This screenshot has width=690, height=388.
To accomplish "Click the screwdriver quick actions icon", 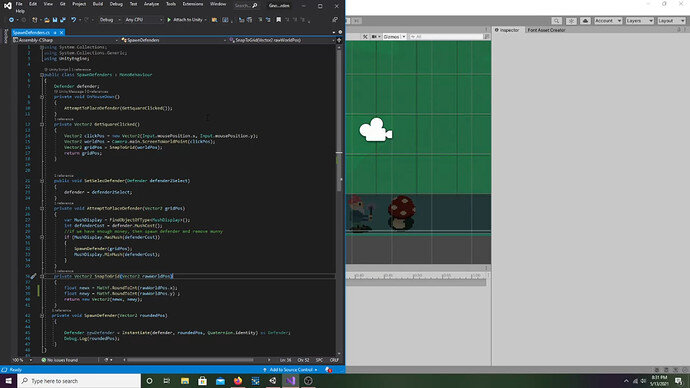I will (33, 276).
